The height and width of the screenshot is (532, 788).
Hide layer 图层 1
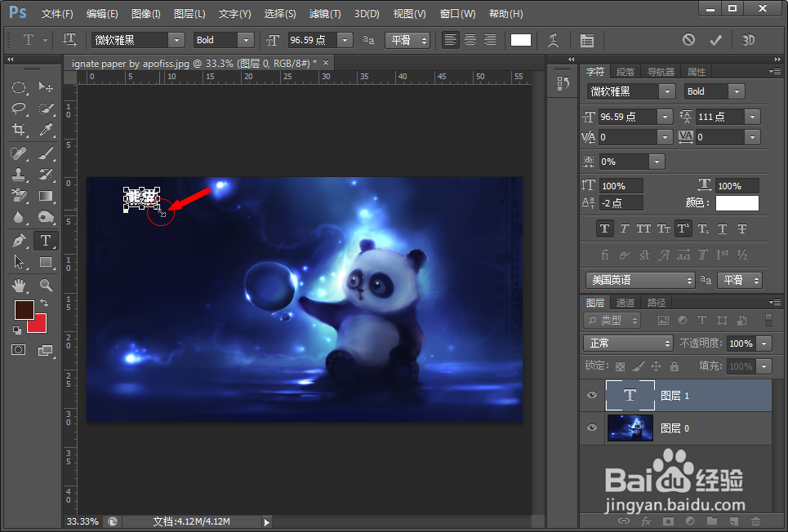pyautogui.click(x=592, y=395)
